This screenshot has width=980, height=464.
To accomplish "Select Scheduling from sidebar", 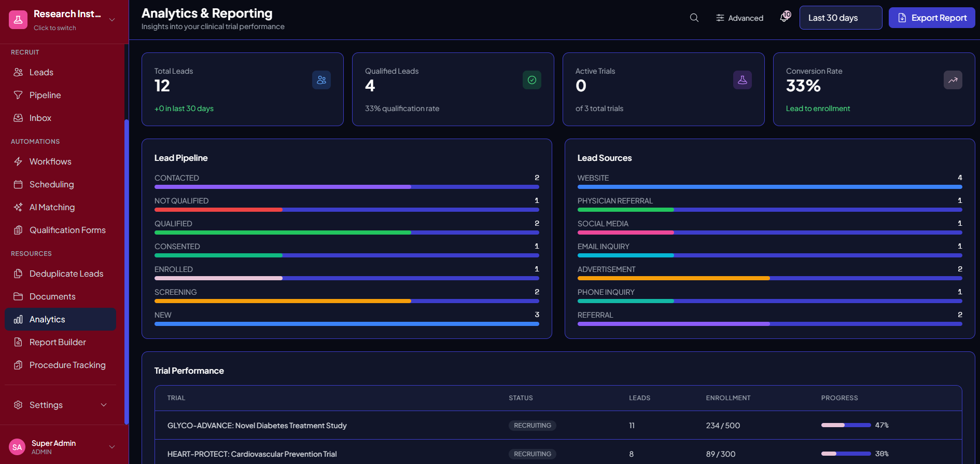I will coord(61,184).
